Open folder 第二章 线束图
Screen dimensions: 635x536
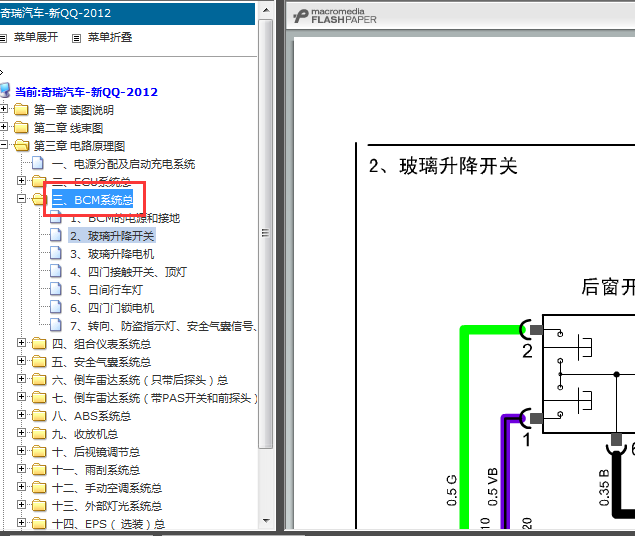[68, 128]
